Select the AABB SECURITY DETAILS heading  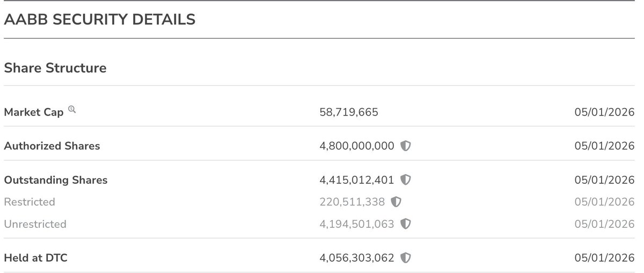(x=99, y=20)
